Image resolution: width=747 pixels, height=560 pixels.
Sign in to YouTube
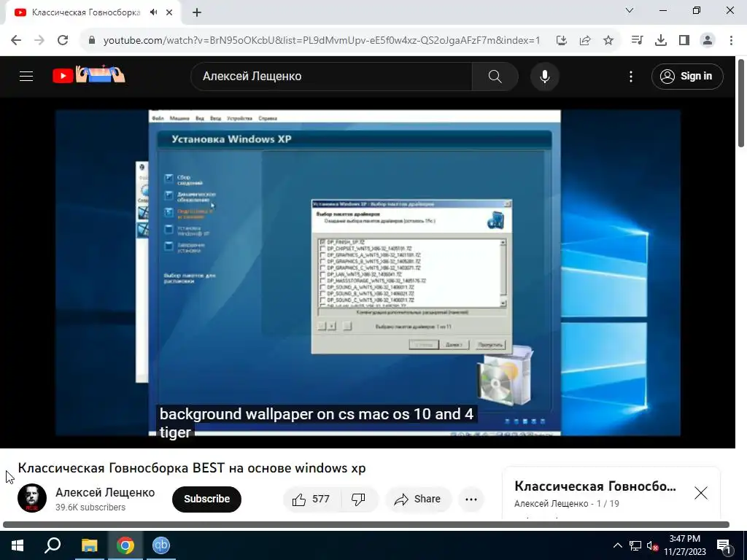pos(687,76)
